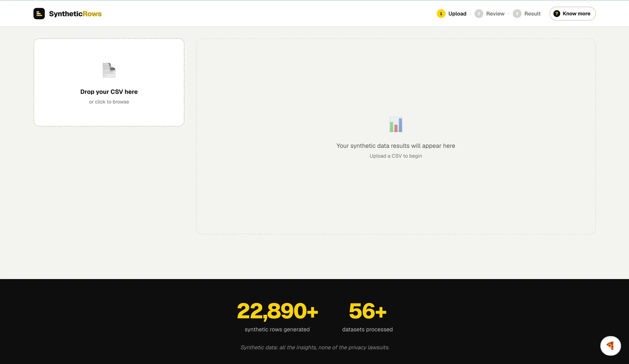Click 'Drop your CSV here' heading

(109, 92)
